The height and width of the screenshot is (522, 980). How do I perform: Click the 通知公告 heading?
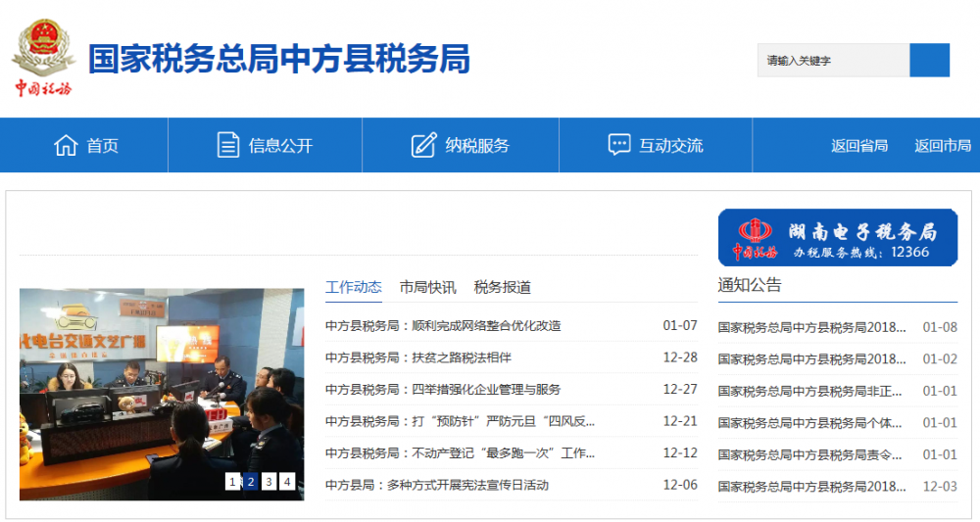[750, 285]
